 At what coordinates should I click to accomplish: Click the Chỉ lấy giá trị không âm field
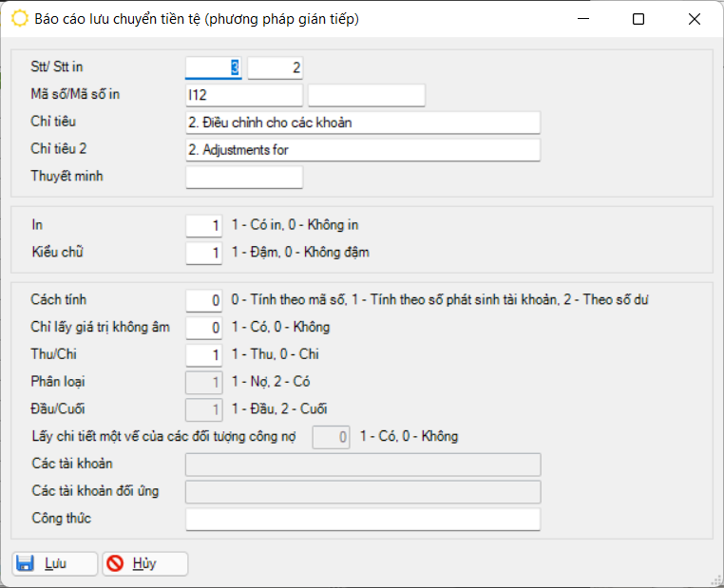click(x=203, y=328)
